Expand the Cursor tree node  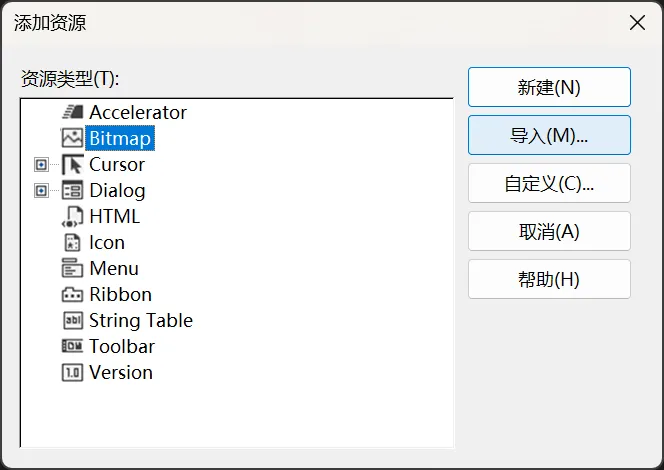click(x=41, y=164)
